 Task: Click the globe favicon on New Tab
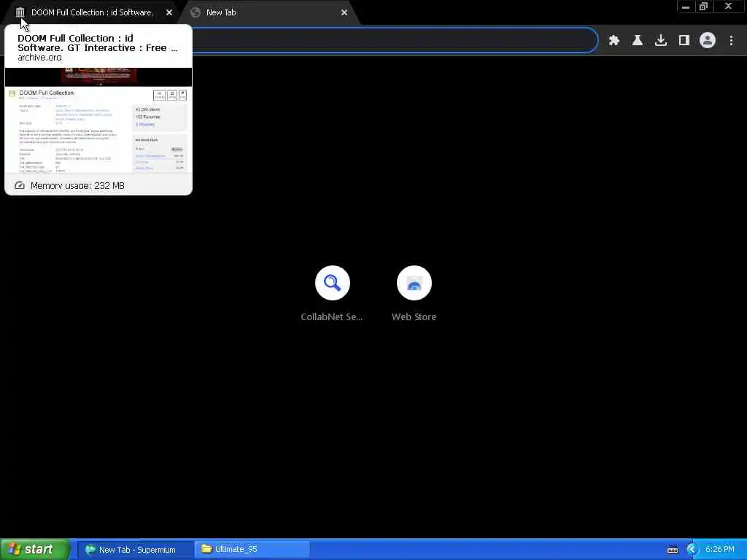coord(195,12)
